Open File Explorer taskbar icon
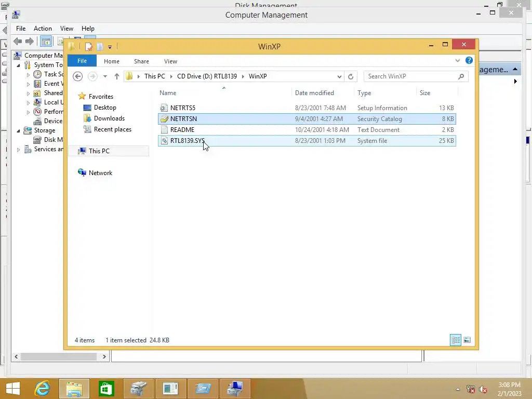This screenshot has height=399, width=532. click(74, 389)
